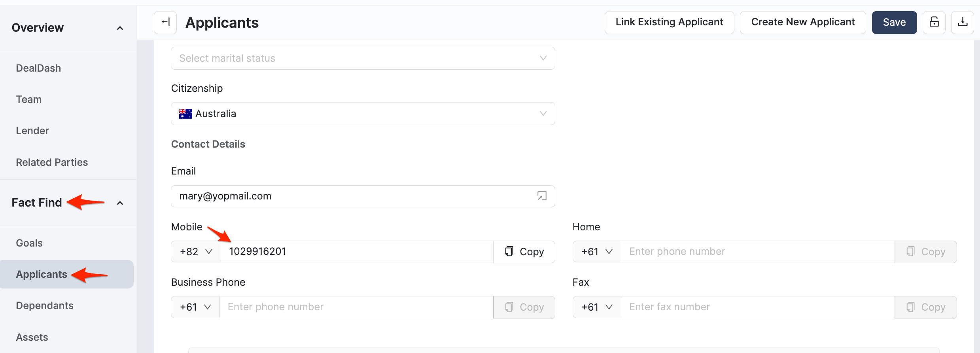Open the Citizenship Australia dropdown

[x=363, y=114]
